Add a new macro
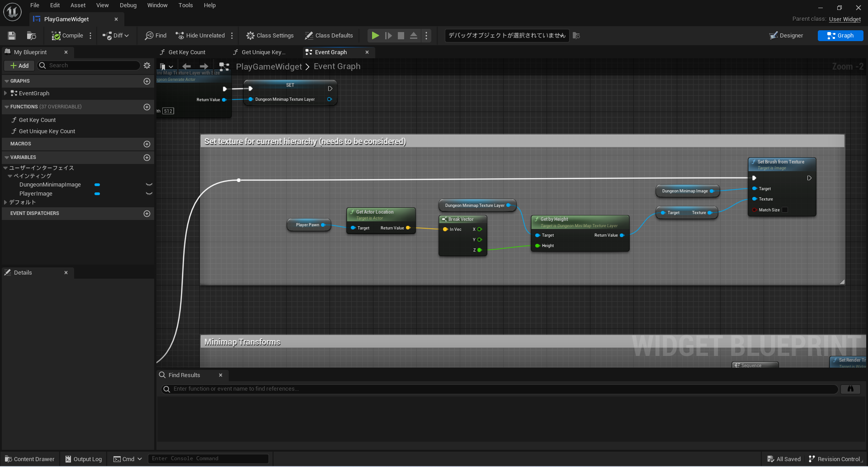868x467 pixels. coord(147,144)
